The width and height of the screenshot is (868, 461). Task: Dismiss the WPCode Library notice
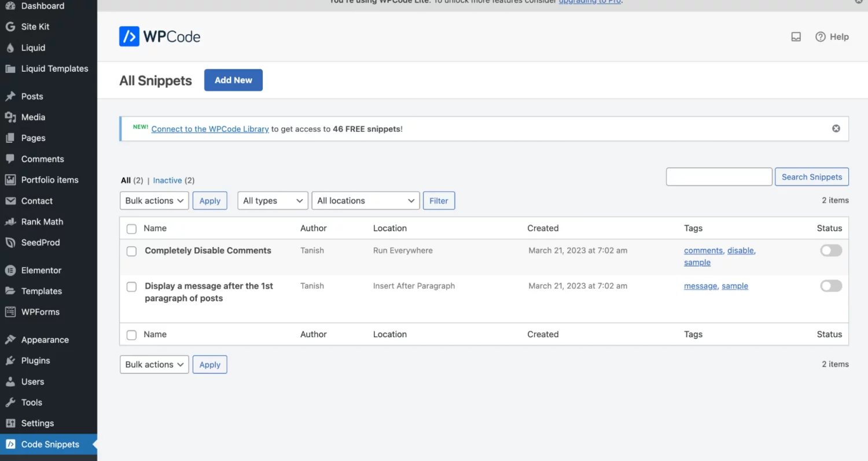(x=836, y=128)
